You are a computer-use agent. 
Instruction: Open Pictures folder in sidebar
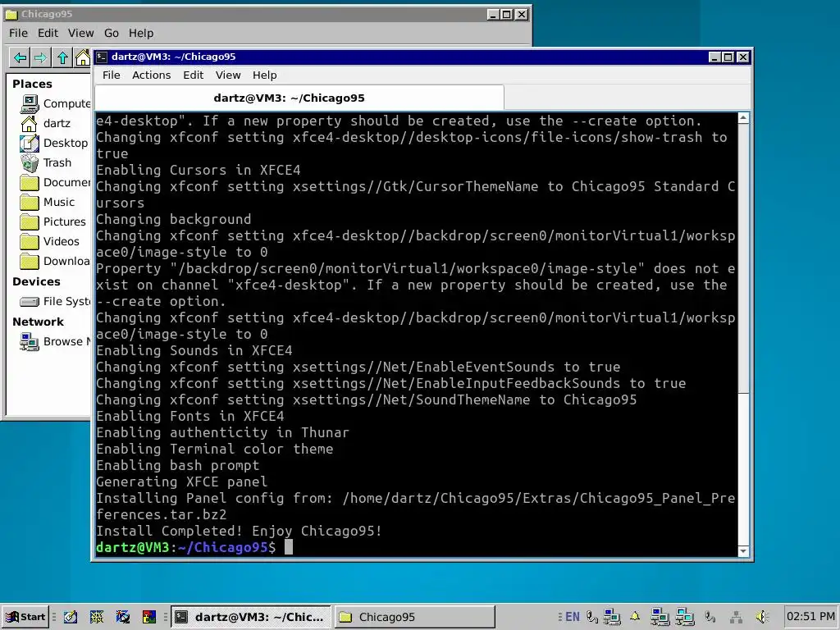pyautogui.click(x=52, y=221)
